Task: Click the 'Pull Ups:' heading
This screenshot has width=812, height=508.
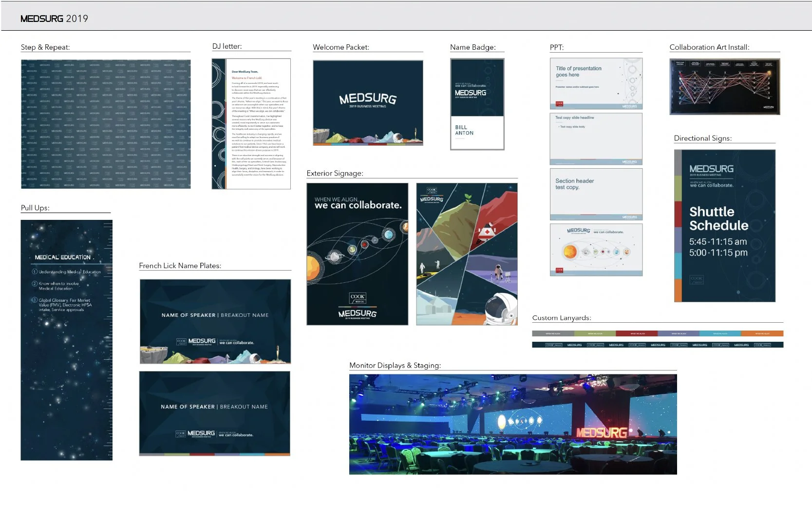Action: coord(35,208)
